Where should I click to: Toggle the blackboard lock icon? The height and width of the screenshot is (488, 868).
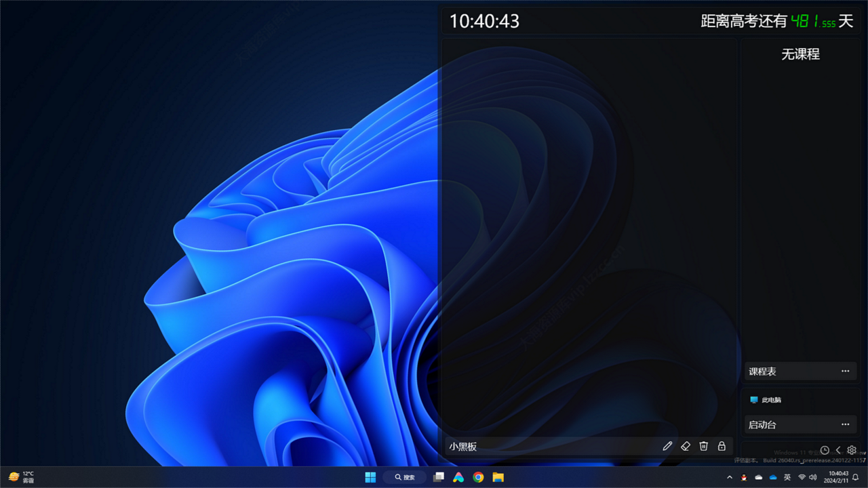click(722, 446)
